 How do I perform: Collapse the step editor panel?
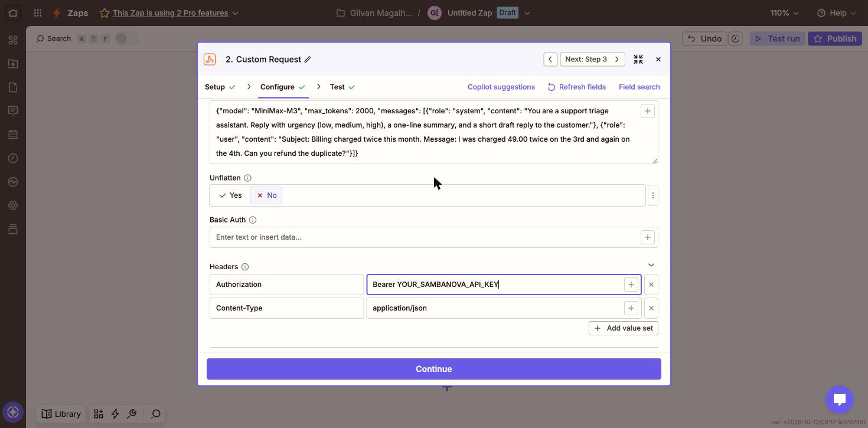(x=638, y=59)
